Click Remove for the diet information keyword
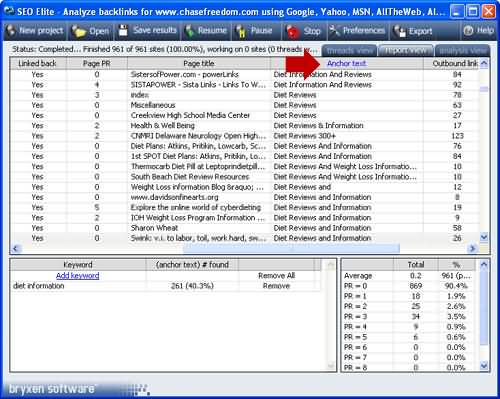 pyautogui.click(x=276, y=286)
